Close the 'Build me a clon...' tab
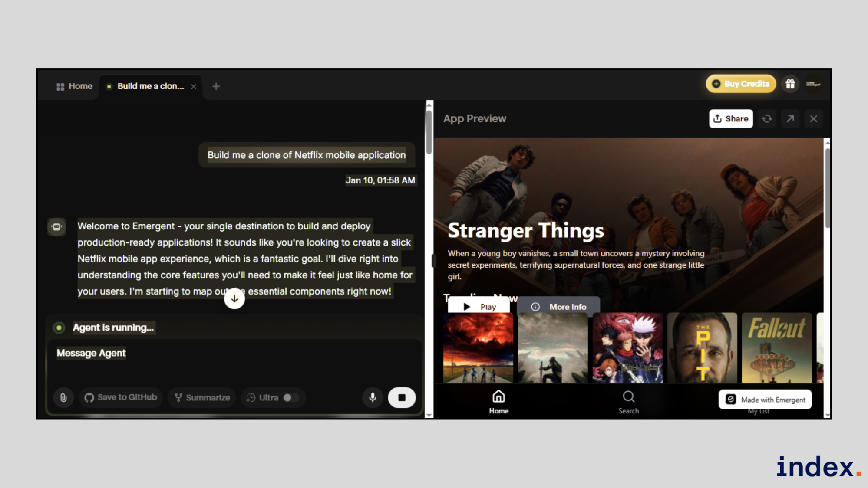The image size is (868, 488). (x=194, y=86)
